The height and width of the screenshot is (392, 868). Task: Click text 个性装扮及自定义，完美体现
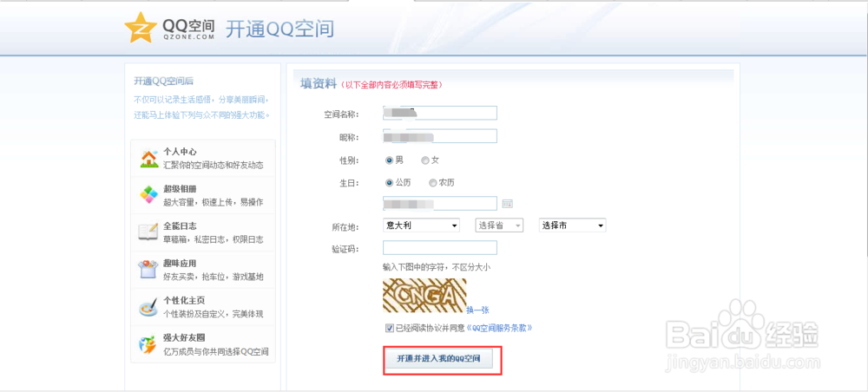coord(214,314)
